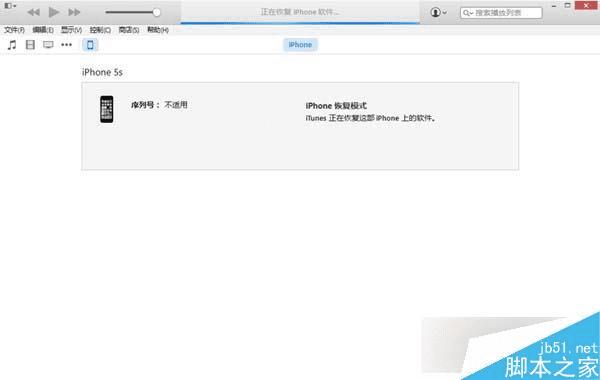Screen dimensions: 600x380
Task: Open the 文件(F) menu
Action: [x=15, y=30]
